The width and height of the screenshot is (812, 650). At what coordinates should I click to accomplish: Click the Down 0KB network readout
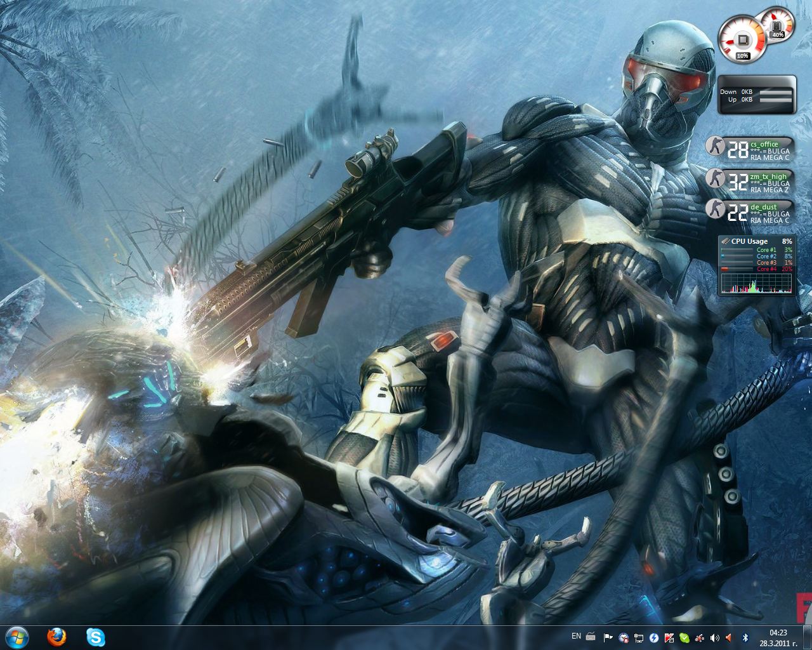[x=736, y=92]
